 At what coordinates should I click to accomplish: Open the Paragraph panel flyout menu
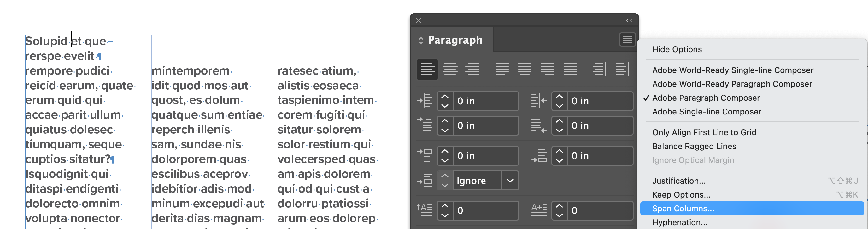627,40
